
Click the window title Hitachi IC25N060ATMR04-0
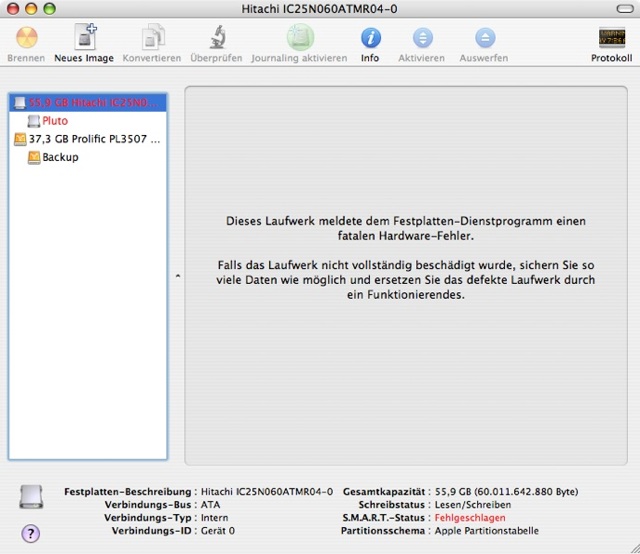319,8
